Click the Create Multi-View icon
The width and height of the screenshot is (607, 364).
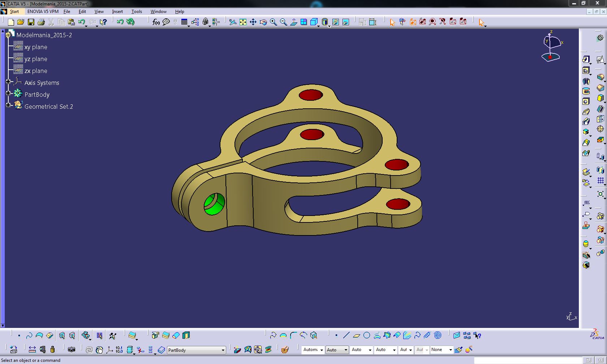coord(304,22)
